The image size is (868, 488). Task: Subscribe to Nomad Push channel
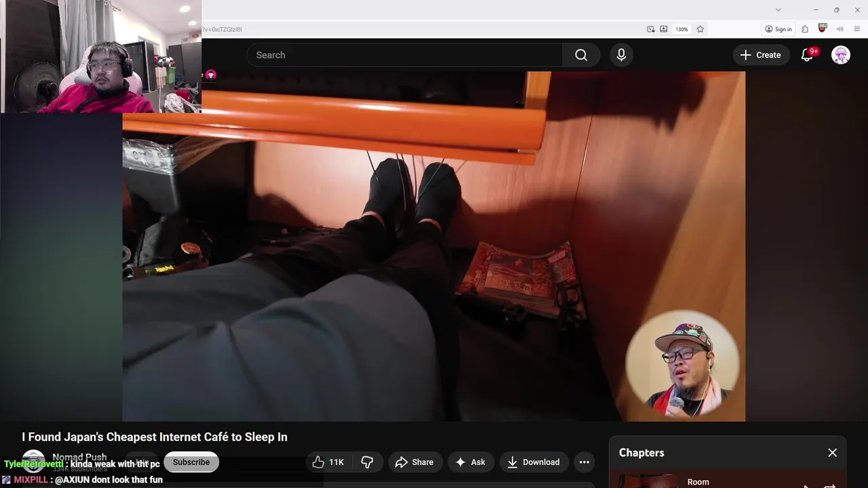coord(191,462)
